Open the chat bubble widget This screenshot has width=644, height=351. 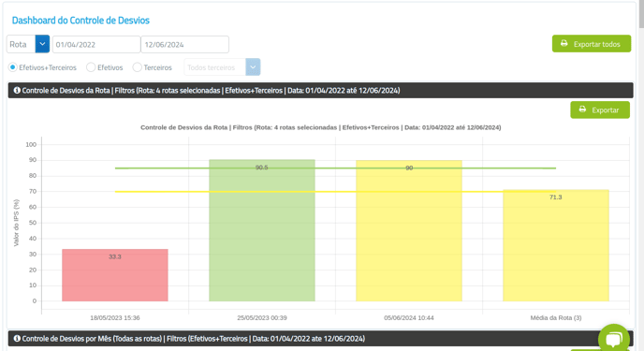(x=614, y=339)
